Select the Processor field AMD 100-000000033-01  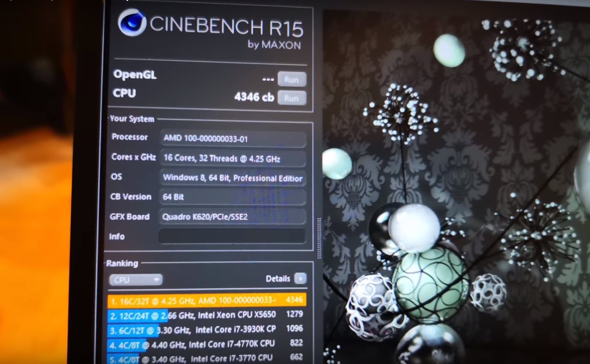point(233,139)
